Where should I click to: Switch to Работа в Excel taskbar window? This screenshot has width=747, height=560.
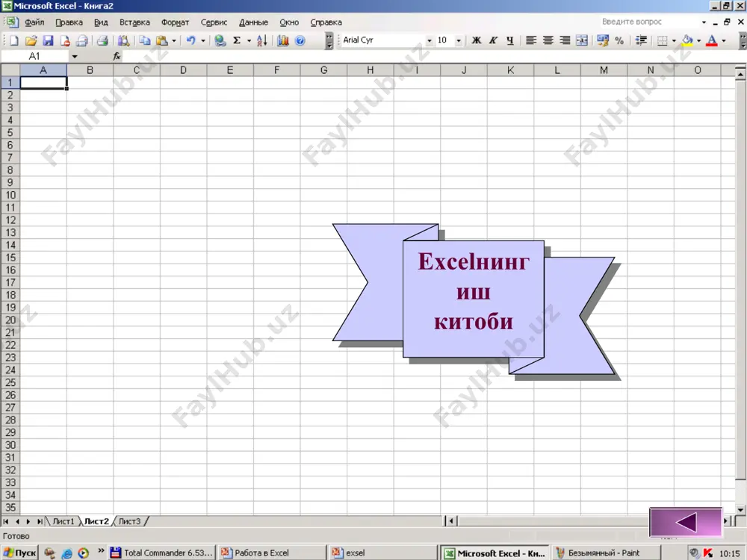(x=273, y=553)
